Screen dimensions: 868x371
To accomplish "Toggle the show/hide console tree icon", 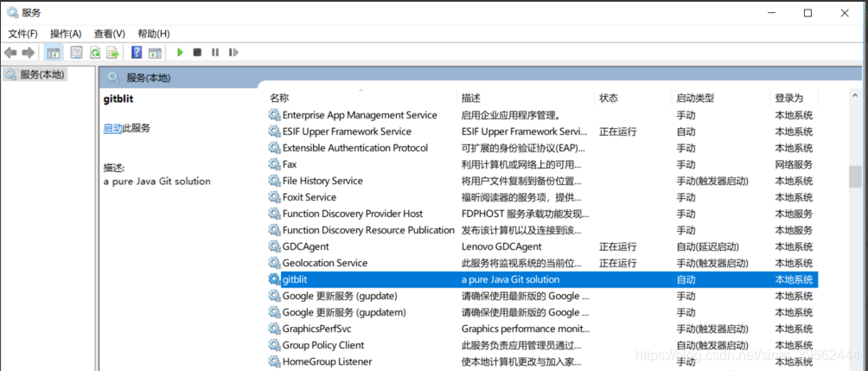I will click(x=54, y=53).
